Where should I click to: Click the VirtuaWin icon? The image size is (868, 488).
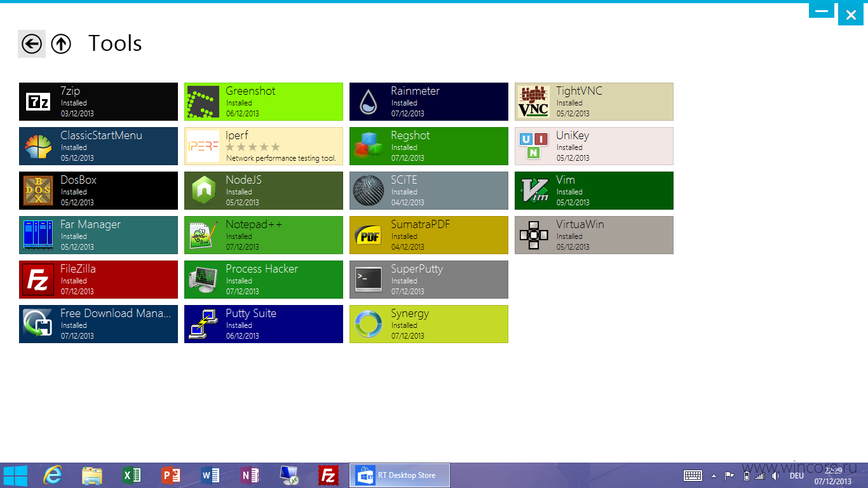click(x=534, y=235)
